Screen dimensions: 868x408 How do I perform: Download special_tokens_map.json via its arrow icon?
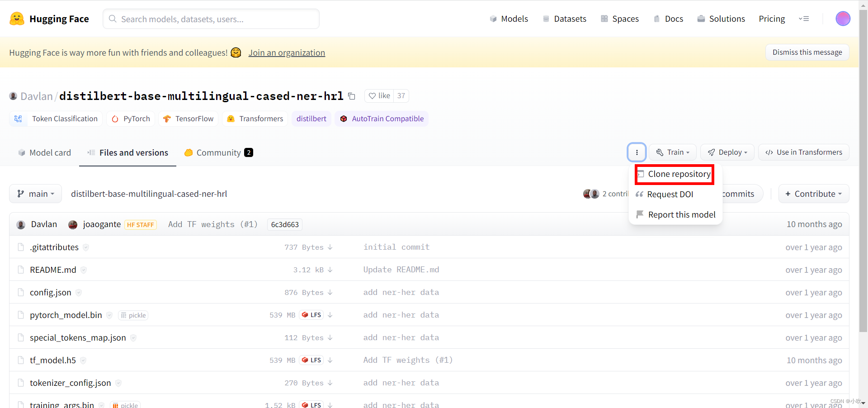pyautogui.click(x=330, y=337)
